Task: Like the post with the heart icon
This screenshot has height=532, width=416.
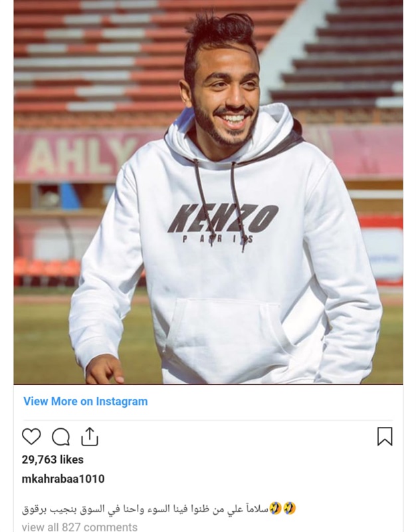Action: pos(31,436)
